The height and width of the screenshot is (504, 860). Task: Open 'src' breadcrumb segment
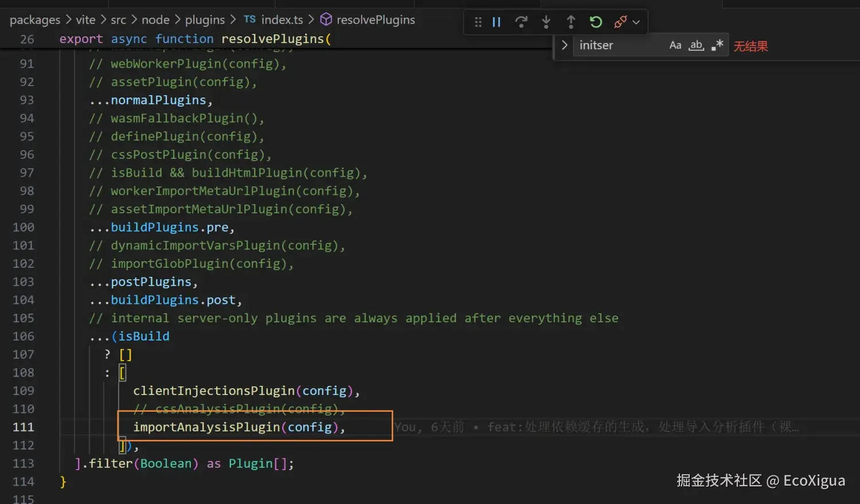(x=118, y=20)
